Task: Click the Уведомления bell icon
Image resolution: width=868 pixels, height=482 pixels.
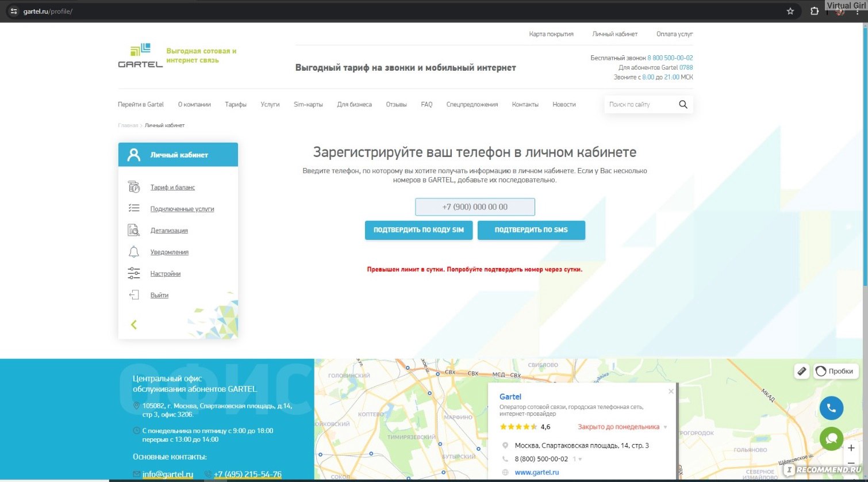Action: [134, 252]
